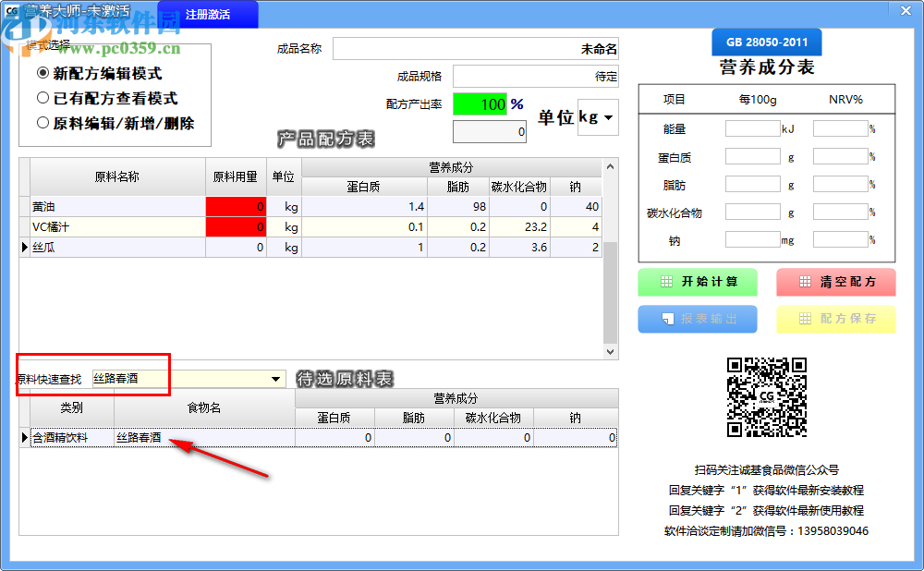Click the 碳水化合物 NRV% field
Screen dimensions: 924x571
point(840,213)
